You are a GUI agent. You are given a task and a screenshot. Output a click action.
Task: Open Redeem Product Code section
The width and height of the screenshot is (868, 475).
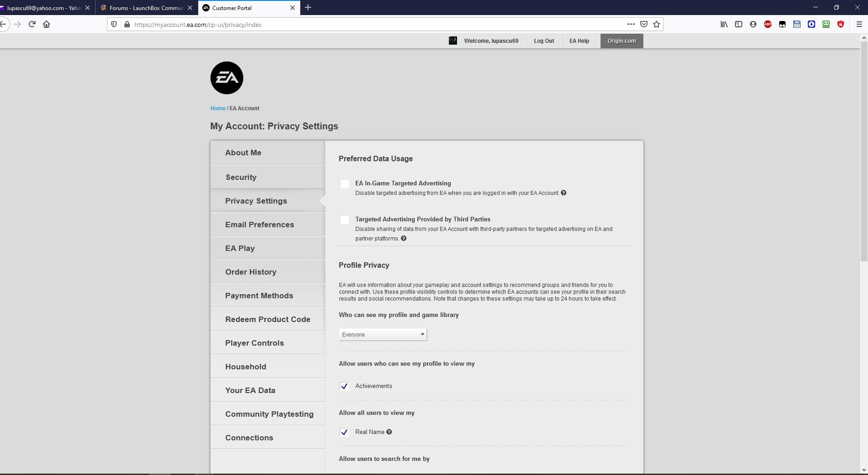pyautogui.click(x=268, y=319)
